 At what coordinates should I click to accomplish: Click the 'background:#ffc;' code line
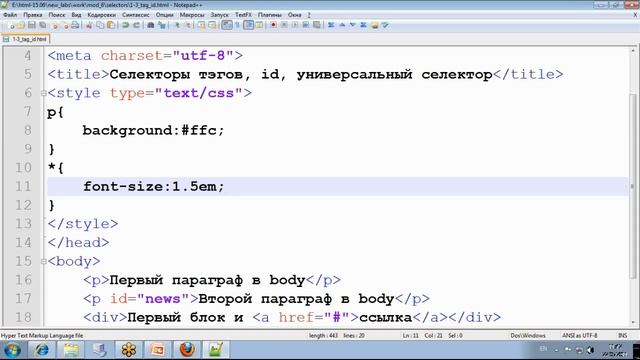[x=153, y=131]
